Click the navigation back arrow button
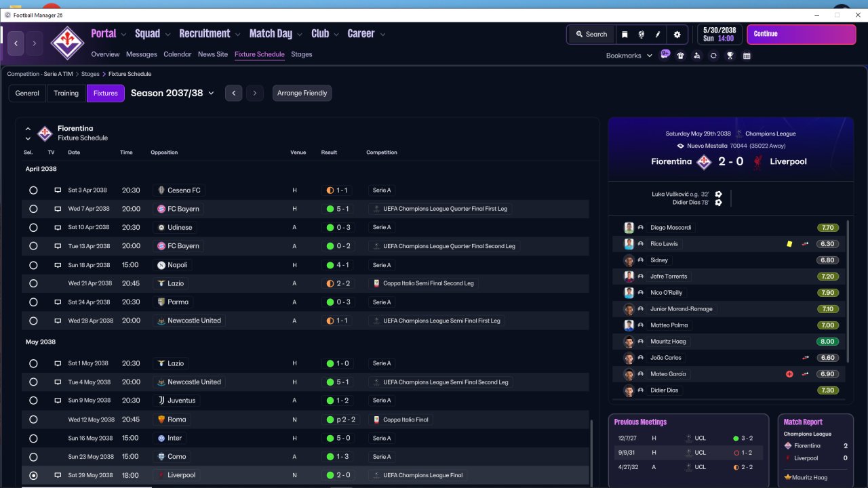This screenshot has width=868, height=488. click(16, 43)
